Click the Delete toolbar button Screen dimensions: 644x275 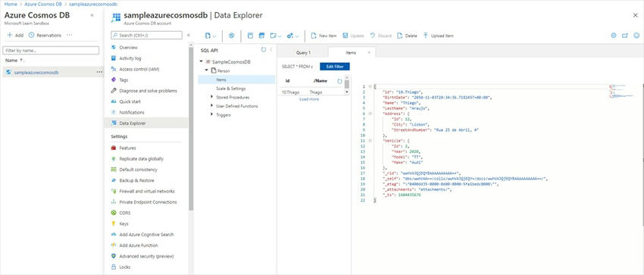[x=407, y=36]
